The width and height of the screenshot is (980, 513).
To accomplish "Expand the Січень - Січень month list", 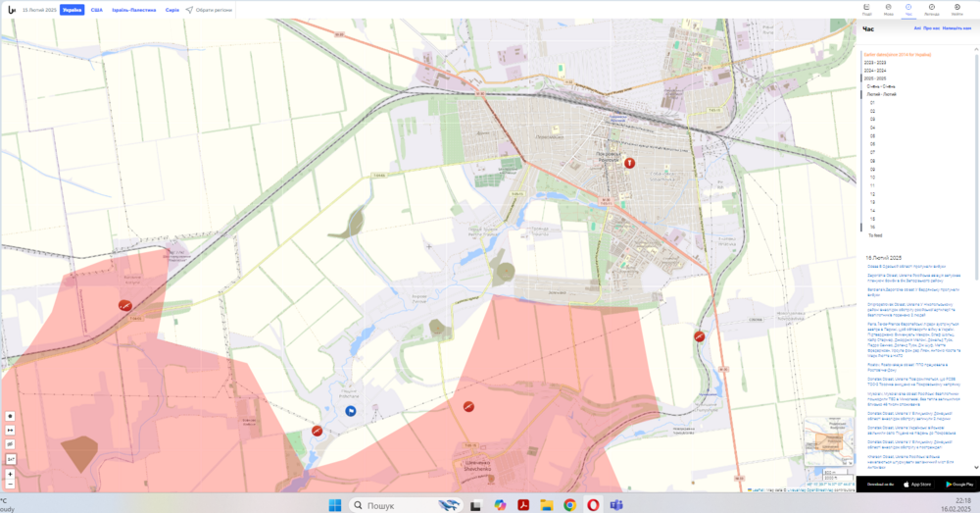I will [881, 86].
